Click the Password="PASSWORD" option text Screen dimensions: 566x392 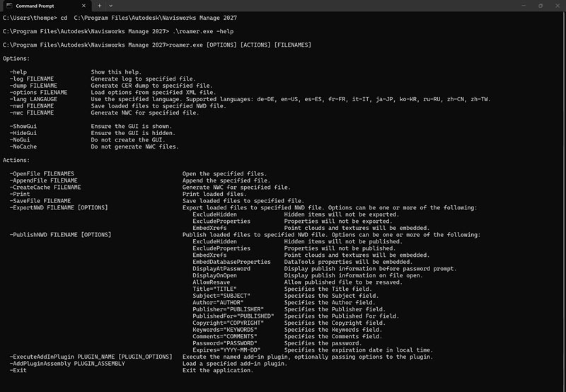point(224,342)
